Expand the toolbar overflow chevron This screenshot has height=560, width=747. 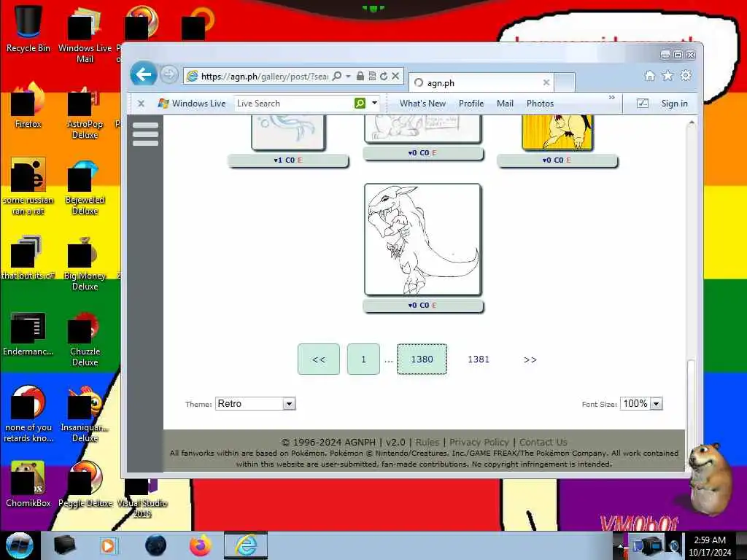(612, 98)
